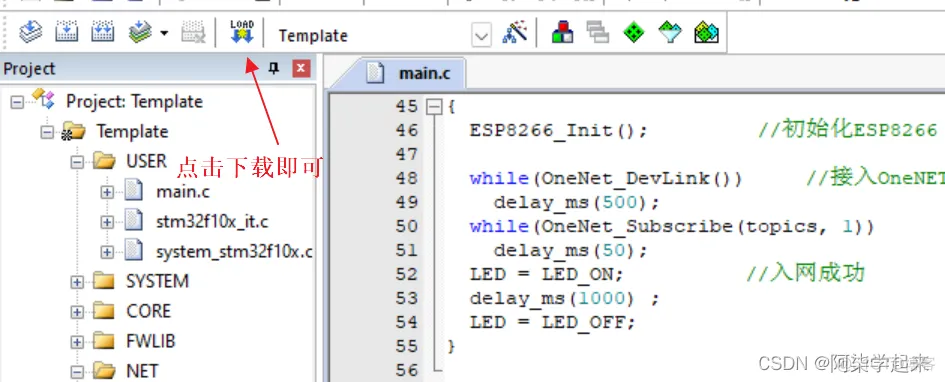Select the FWLIB group tree item
Viewport: 945px width, 382px height.
click(151, 341)
